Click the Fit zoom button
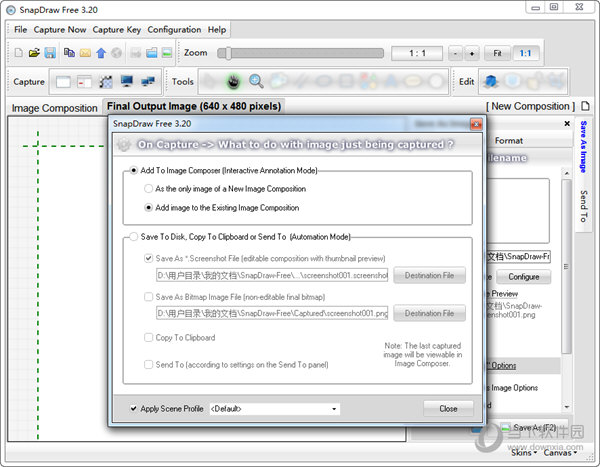This screenshot has height=467, width=600. [x=497, y=53]
